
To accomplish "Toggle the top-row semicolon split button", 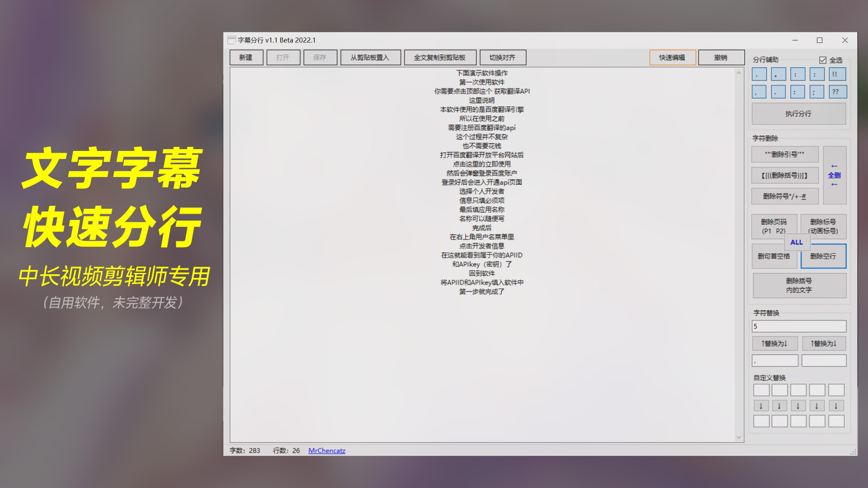I will coord(817,74).
